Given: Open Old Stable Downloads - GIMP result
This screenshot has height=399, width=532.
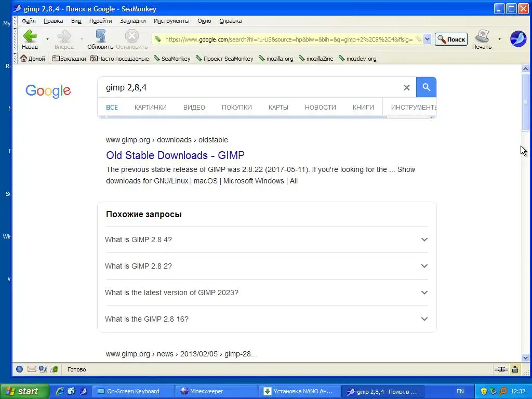Looking at the screenshot, I should [x=175, y=155].
